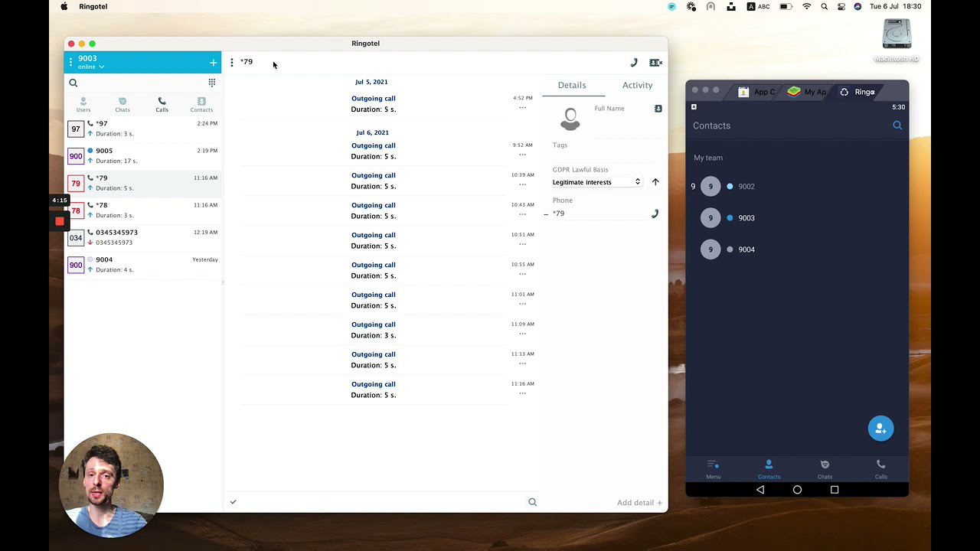Open the three-dot menu next to *79 title
The width and height of the screenshot is (980, 551).
point(232,62)
